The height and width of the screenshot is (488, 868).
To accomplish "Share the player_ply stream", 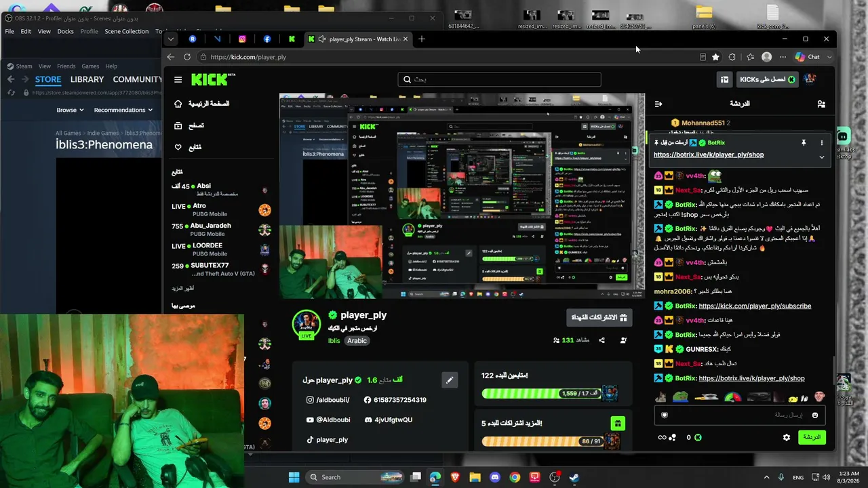I will tap(601, 340).
